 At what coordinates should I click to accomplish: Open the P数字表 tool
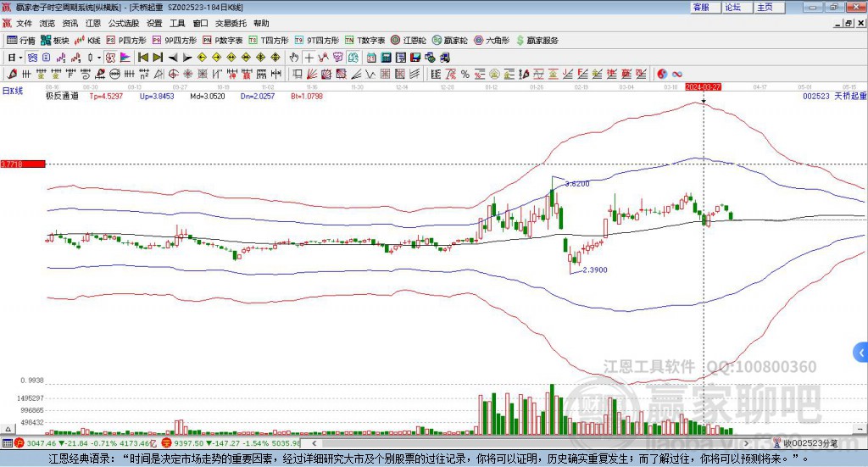[x=223, y=41]
